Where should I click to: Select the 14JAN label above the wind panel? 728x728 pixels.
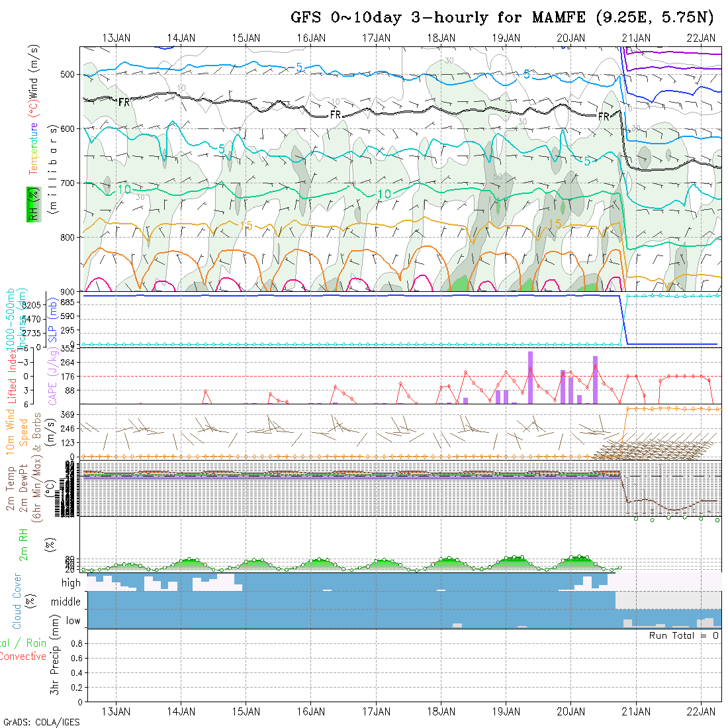pos(181,38)
